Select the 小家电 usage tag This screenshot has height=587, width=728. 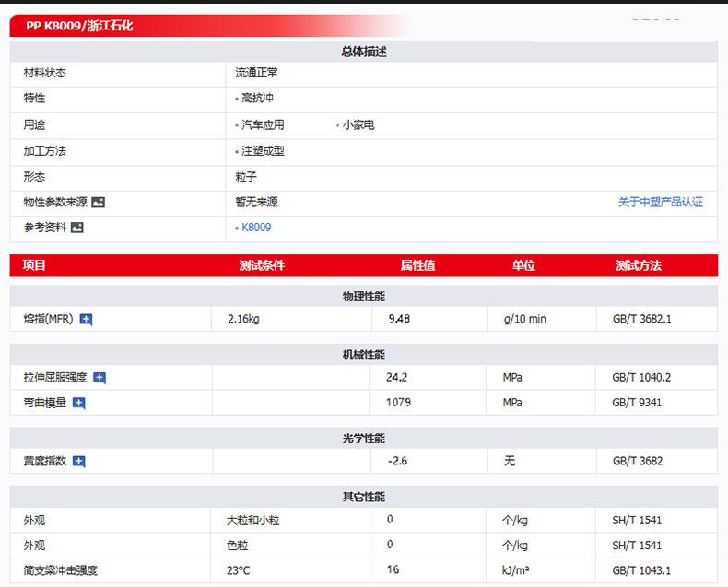tap(358, 124)
